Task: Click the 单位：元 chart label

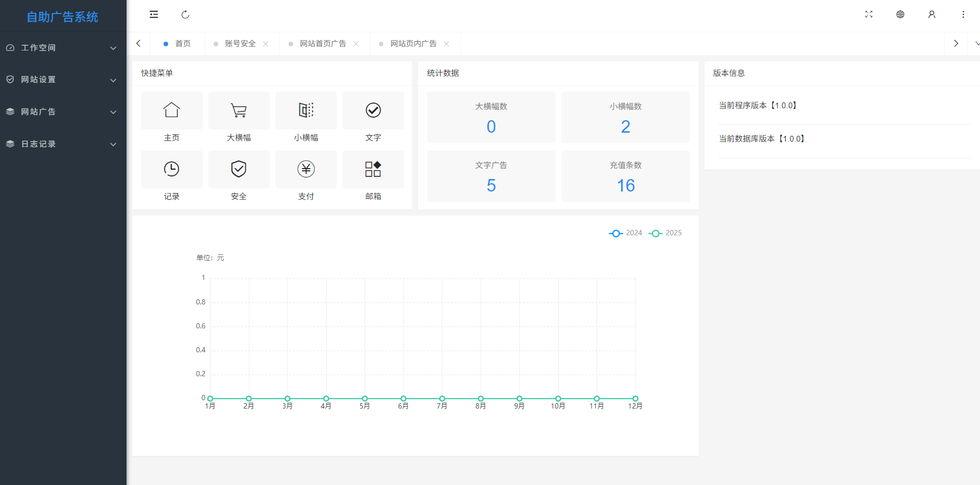Action: click(210, 258)
